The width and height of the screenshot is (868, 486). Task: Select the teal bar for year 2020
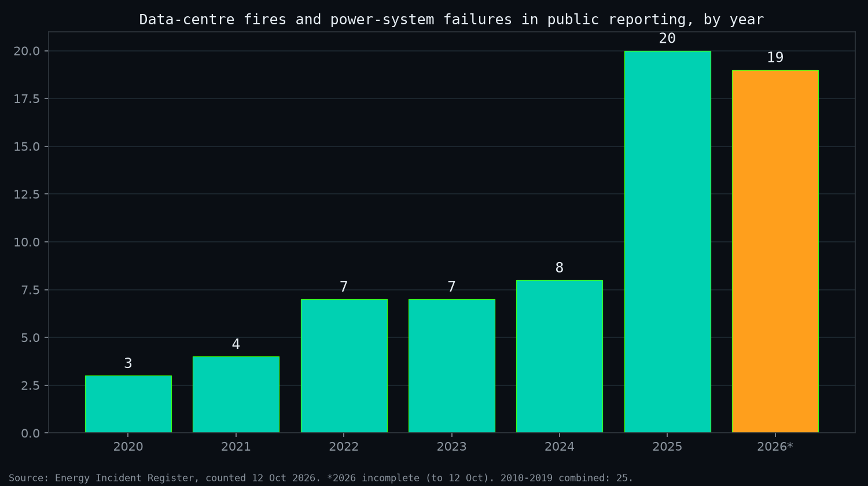[x=128, y=404]
